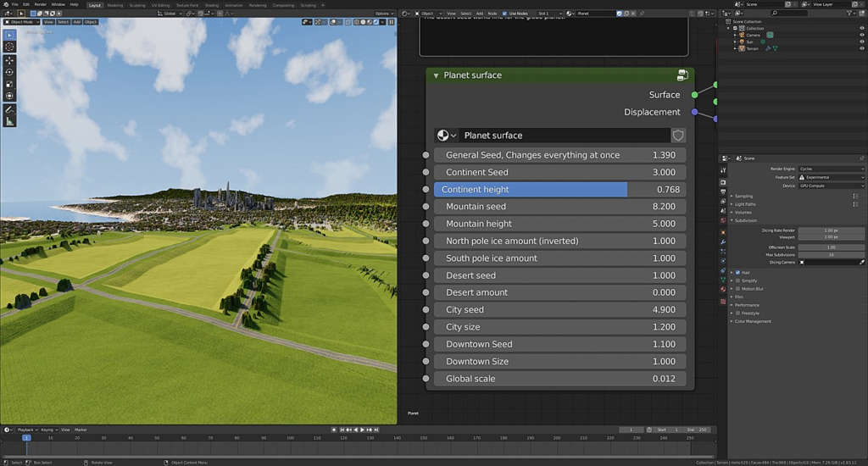Click the Planet surface node options icon
Image resolution: width=868 pixels, height=466 pixels.
[682, 75]
